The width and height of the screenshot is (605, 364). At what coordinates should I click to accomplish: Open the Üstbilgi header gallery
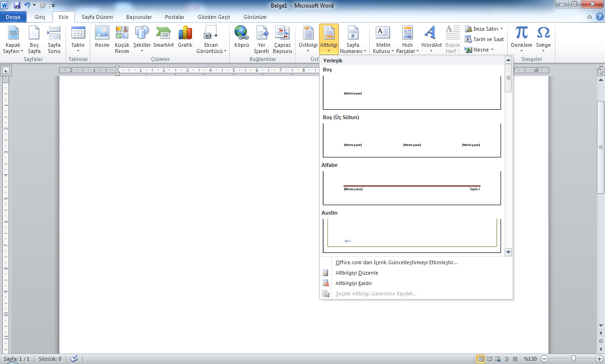(x=308, y=40)
